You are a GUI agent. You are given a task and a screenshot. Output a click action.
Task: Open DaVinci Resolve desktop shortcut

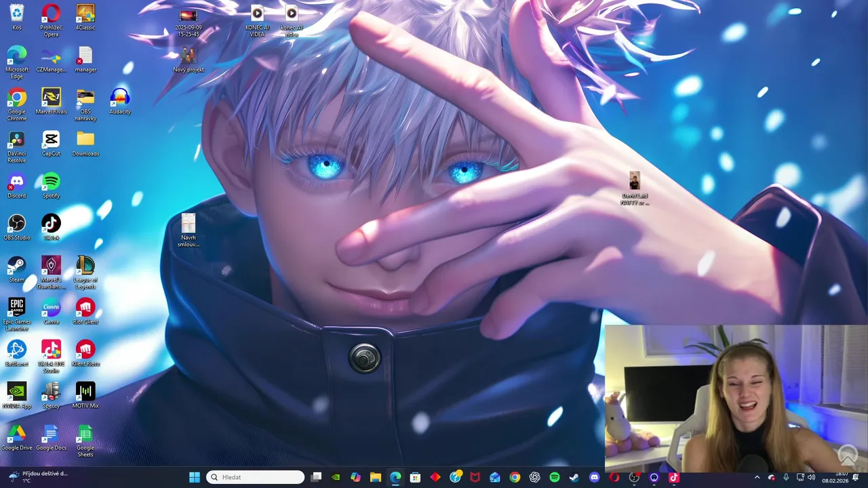[17, 146]
